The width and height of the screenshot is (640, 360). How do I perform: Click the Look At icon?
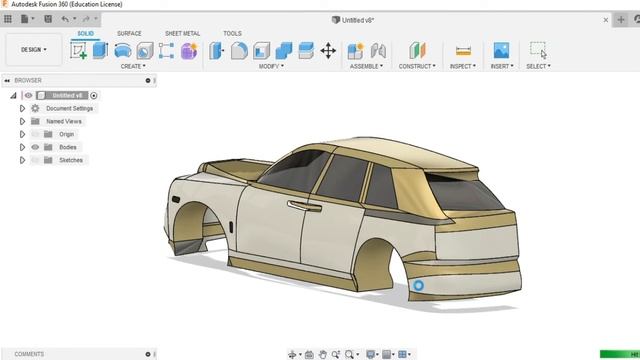pos(309,354)
